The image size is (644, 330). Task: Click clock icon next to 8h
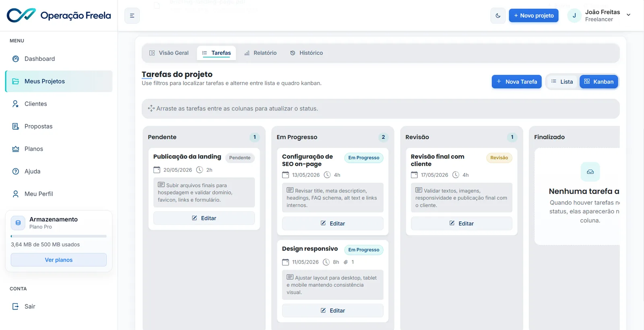pyautogui.click(x=326, y=262)
